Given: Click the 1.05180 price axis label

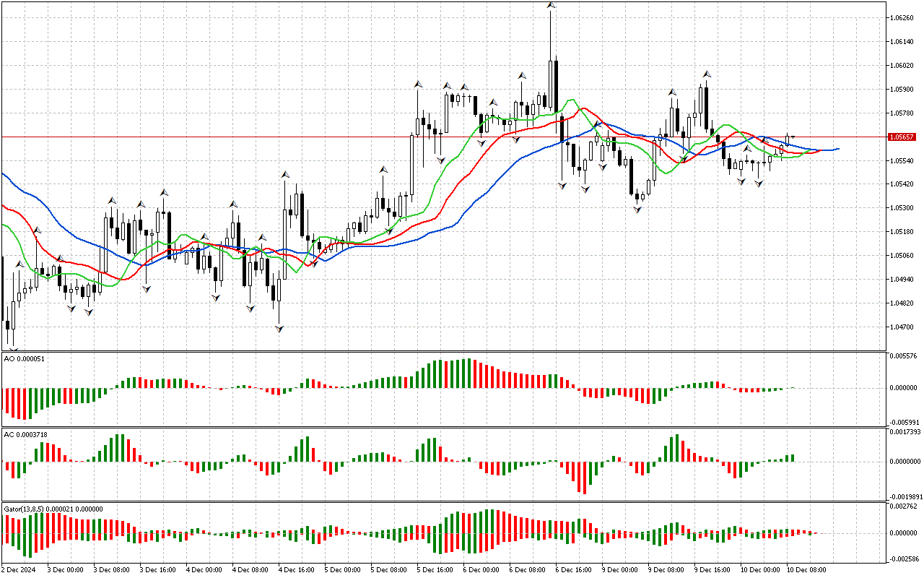Looking at the screenshot, I should click(x=902, y=232).
